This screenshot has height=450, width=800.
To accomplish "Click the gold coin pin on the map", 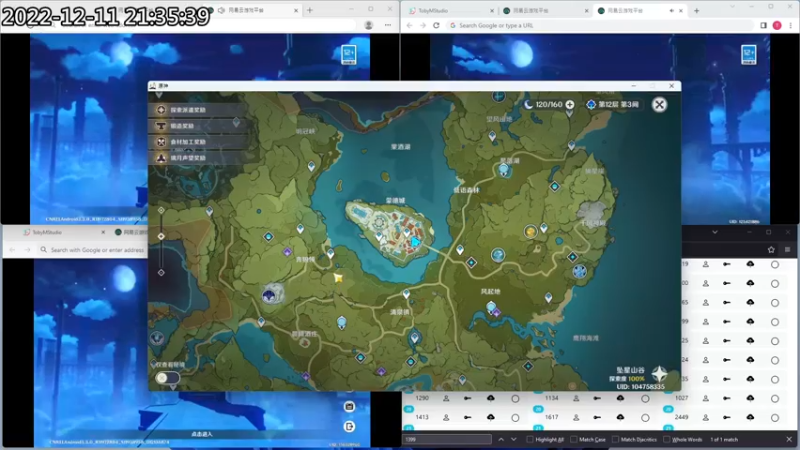I will tap(531, 232).
